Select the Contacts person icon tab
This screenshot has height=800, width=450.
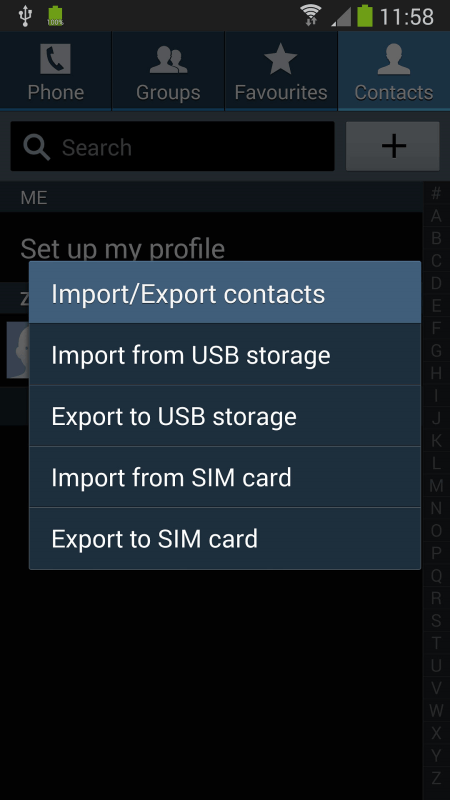393,59
